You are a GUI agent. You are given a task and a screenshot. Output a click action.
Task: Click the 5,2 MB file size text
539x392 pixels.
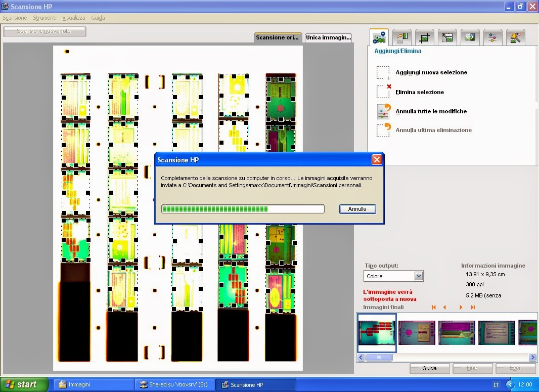(x=483, y=295)
